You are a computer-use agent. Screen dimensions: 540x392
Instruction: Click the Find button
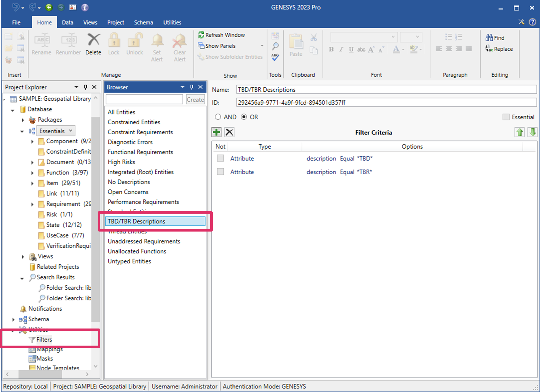[495, 38]
